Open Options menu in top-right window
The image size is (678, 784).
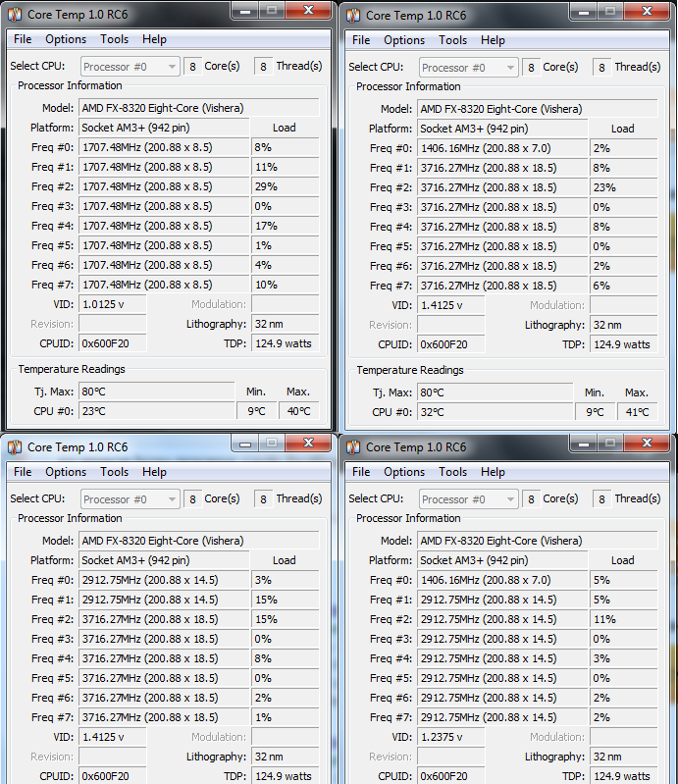point(404,40)
